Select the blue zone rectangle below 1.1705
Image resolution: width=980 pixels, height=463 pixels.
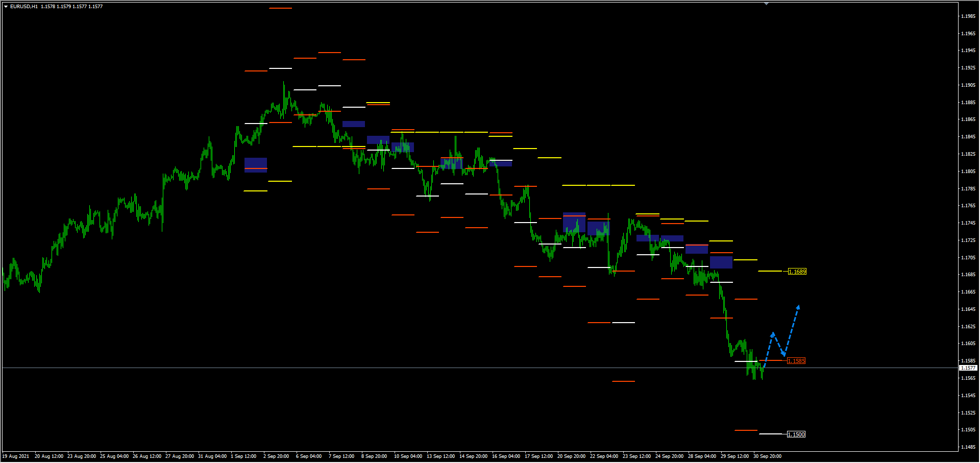721,262
